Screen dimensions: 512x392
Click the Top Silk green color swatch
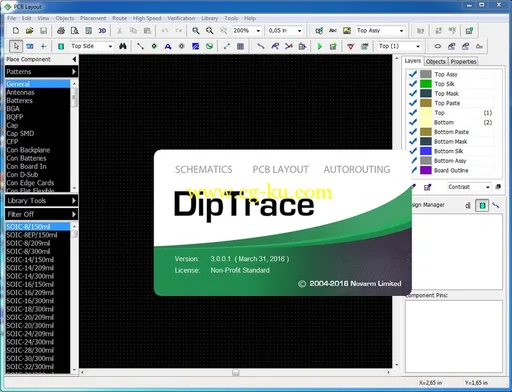click(426, 84)
